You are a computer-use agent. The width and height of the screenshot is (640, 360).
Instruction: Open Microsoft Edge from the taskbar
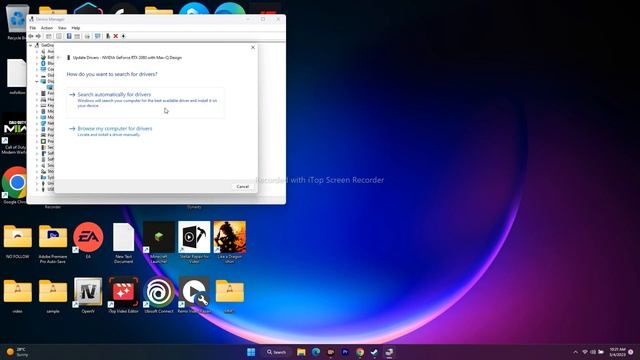316,352
